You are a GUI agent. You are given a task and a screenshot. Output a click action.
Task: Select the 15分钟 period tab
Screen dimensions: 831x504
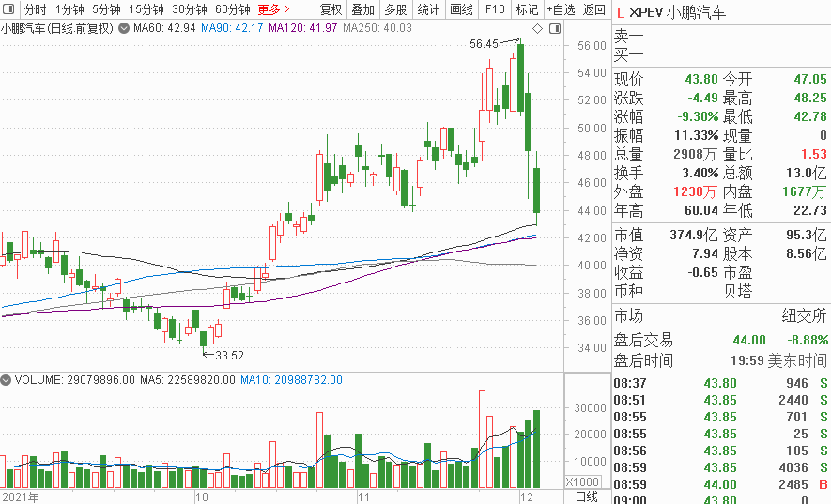146,9
